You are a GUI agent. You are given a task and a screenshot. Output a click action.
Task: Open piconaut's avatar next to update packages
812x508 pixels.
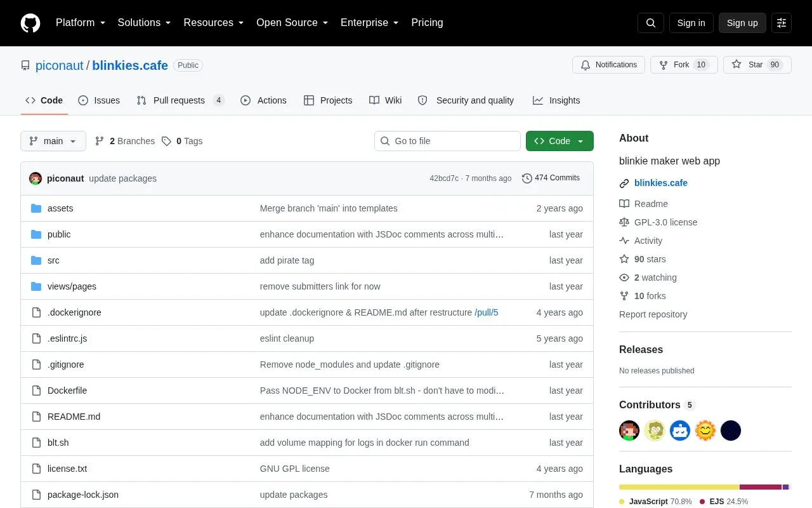pos(36,178)
